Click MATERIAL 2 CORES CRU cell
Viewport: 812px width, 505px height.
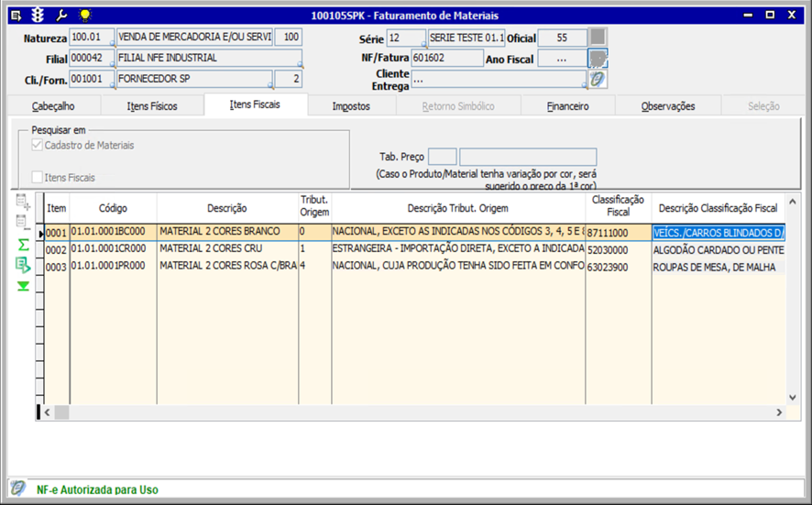[228, 249]
